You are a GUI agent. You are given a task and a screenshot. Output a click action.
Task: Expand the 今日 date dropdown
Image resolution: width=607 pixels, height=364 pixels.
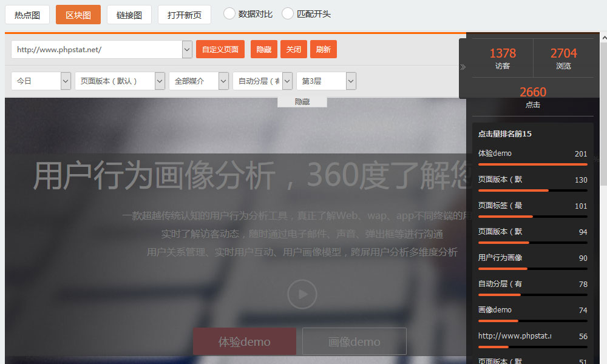point(66,81)
